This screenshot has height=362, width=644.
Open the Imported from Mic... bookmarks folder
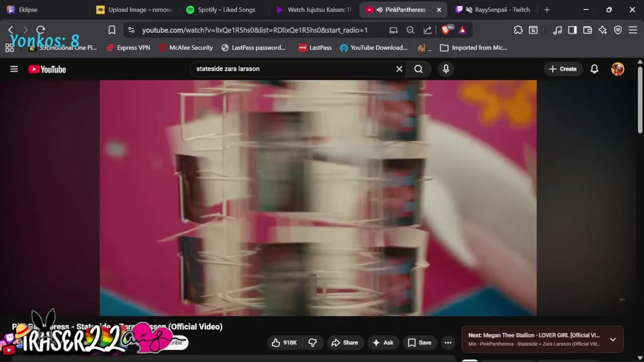click(473, 48)
